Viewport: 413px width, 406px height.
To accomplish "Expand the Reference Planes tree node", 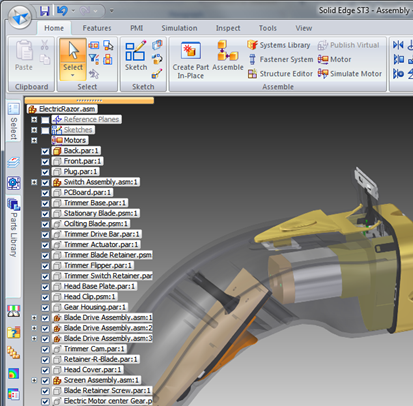I will pyautogui.click(x=34, y=119).
